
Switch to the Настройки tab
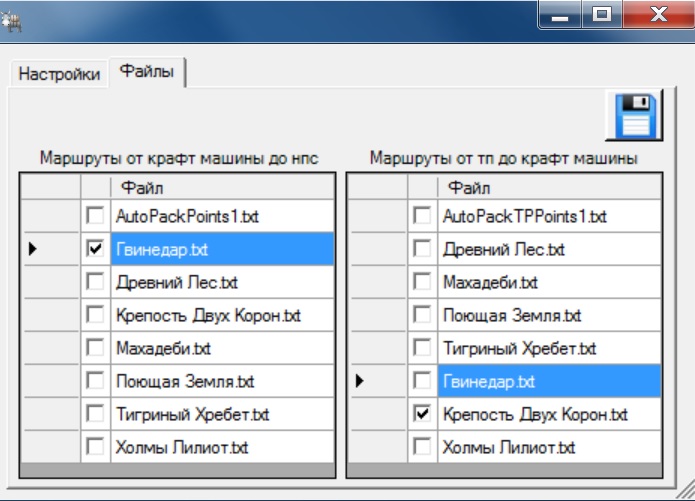pyautogui.click(x=59, y=75)
